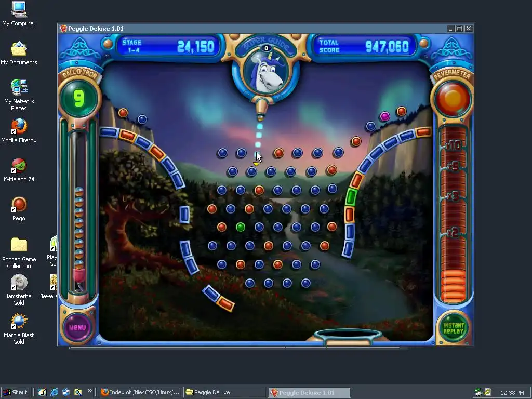Click the Fevermeter x2 multiplier marker
Screen dimensions: 532x399
point(453,233)
